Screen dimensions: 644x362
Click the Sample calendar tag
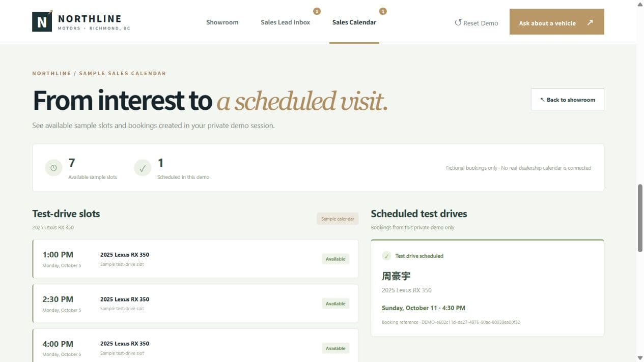pyautogui.click(x=338, y=219)
